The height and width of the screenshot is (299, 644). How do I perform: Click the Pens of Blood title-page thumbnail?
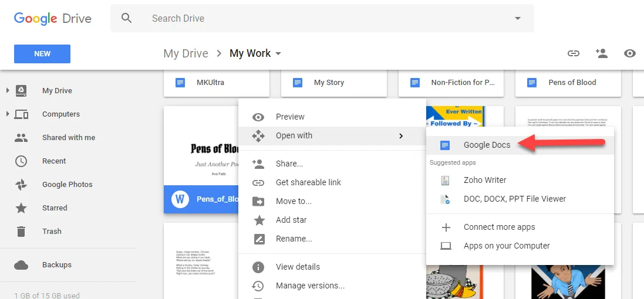(x=201, y=146)
